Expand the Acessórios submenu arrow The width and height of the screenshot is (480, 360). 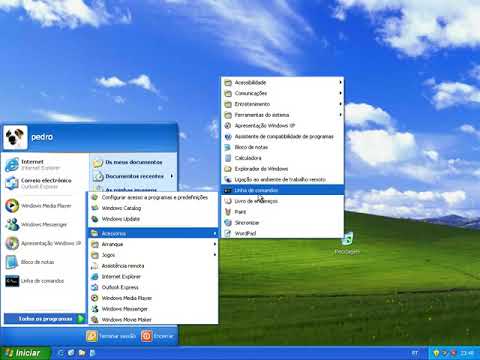(x=215, y=233)
